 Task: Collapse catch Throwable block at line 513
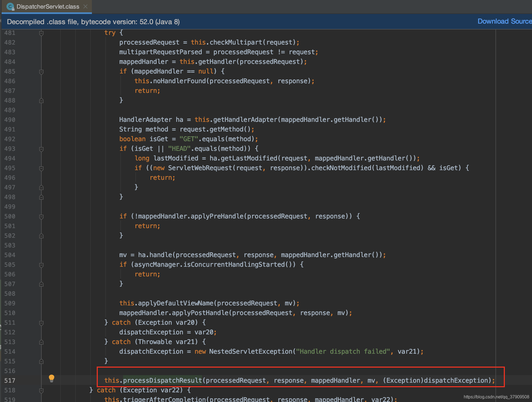41,342
